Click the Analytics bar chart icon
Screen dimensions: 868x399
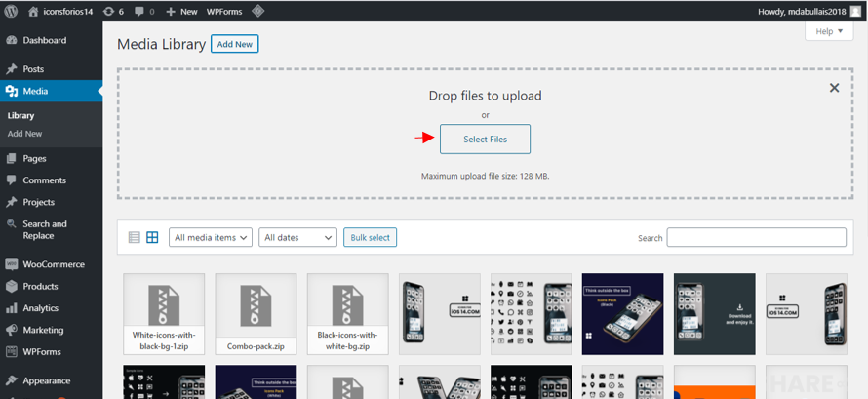[11, 308]
